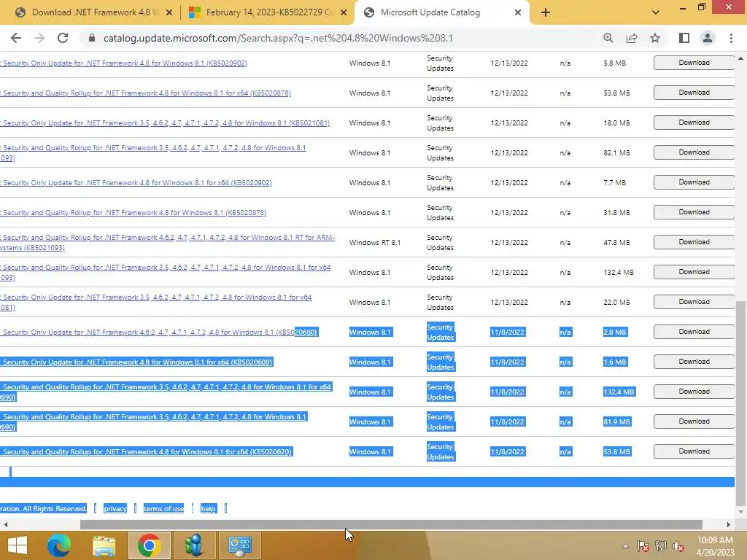Open Chrome three-dot menu

pyautogui.click(x=731, y=38)
